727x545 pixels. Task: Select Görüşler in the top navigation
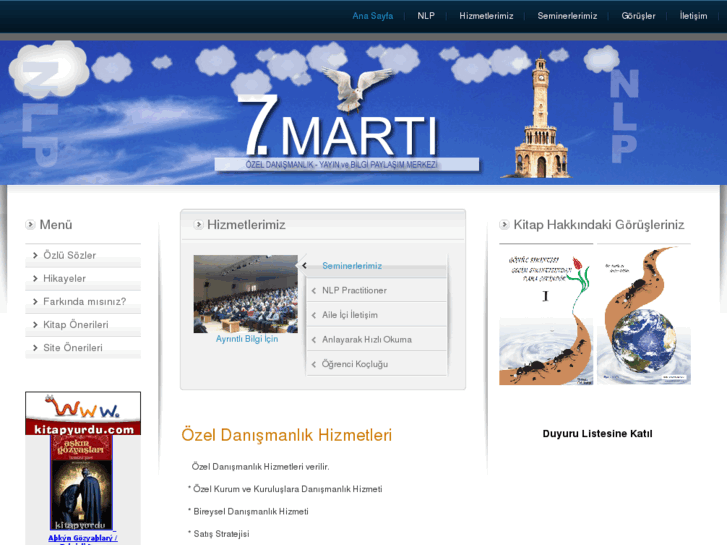638,16
